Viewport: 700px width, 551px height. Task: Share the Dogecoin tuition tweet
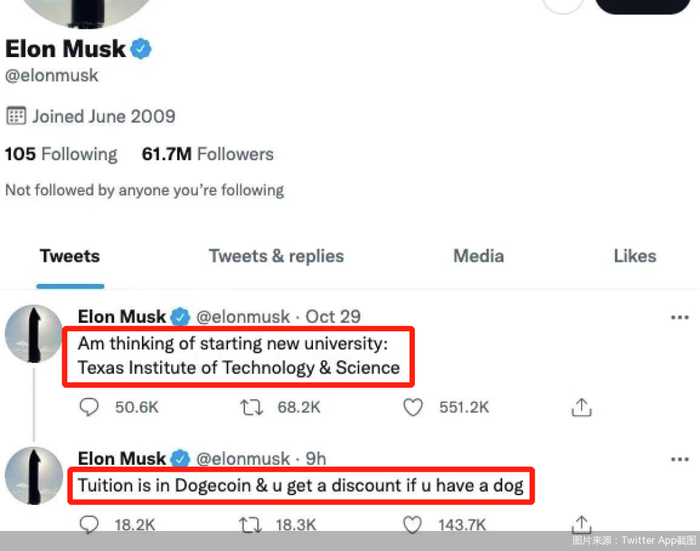[x=581, y=522]
